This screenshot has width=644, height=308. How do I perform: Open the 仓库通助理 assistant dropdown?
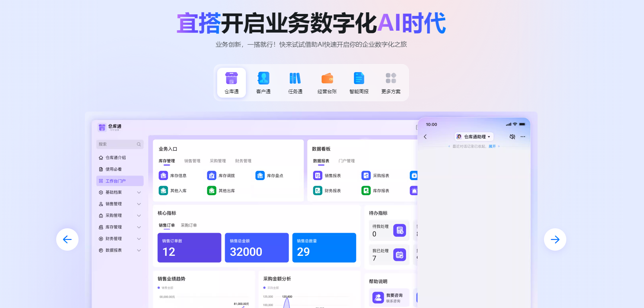click(474, 137)
